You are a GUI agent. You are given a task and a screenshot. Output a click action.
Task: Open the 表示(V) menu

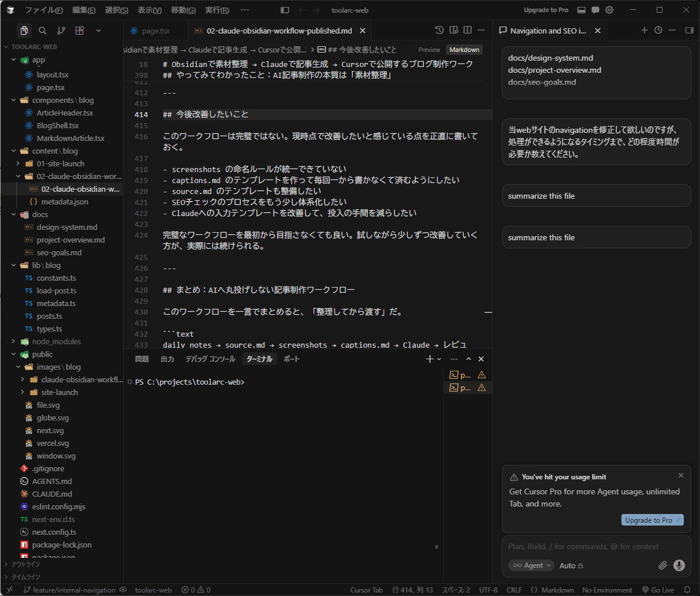click(150, 10)
